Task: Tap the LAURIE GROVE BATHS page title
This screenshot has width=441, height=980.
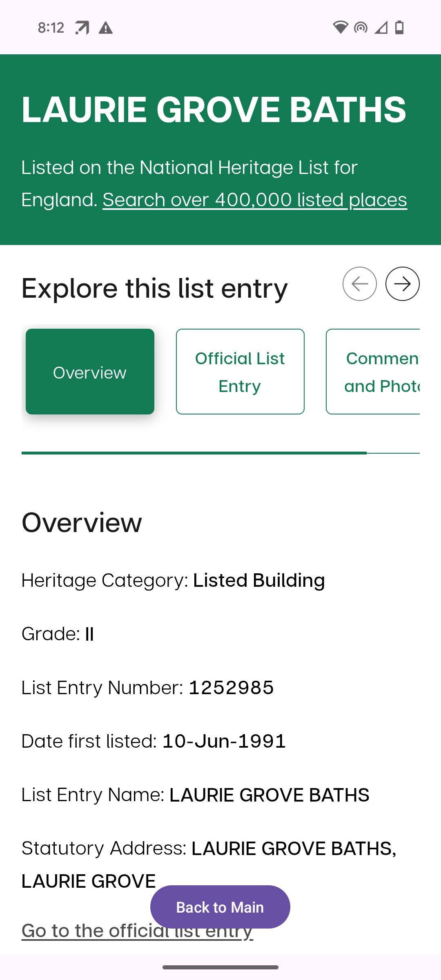Action: click(214, 109)
